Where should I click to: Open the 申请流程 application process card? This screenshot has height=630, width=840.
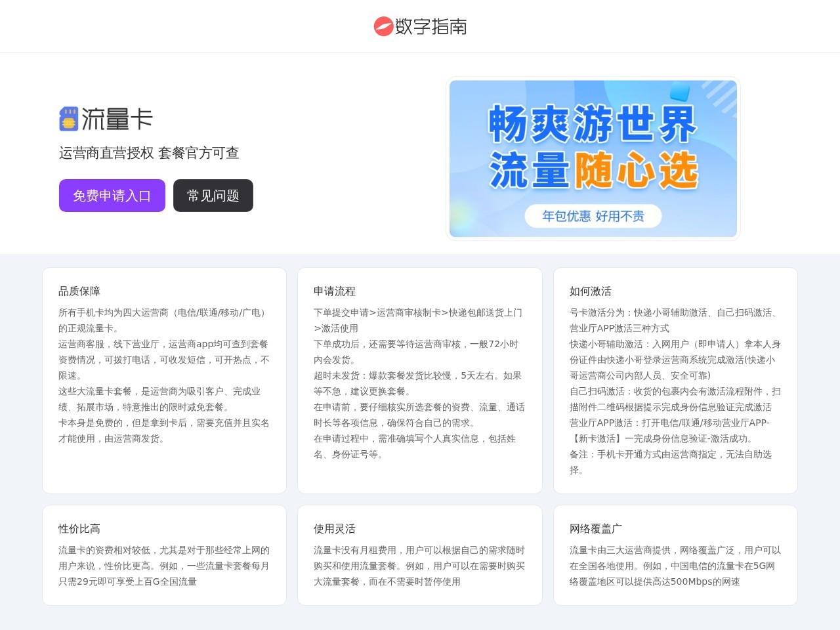tap(420, 381)
